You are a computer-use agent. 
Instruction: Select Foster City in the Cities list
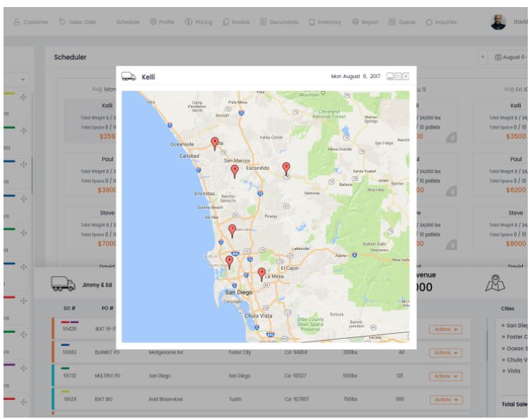[x=514, y=337]
